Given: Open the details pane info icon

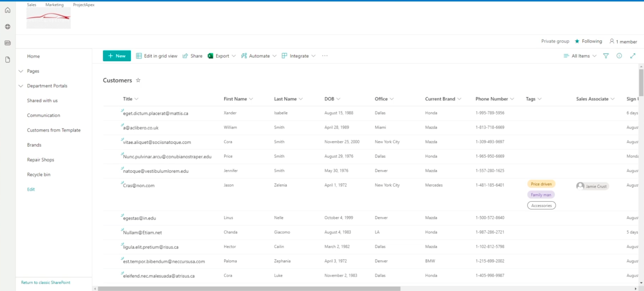Looking at the screenshot, I should click(619, 56).
